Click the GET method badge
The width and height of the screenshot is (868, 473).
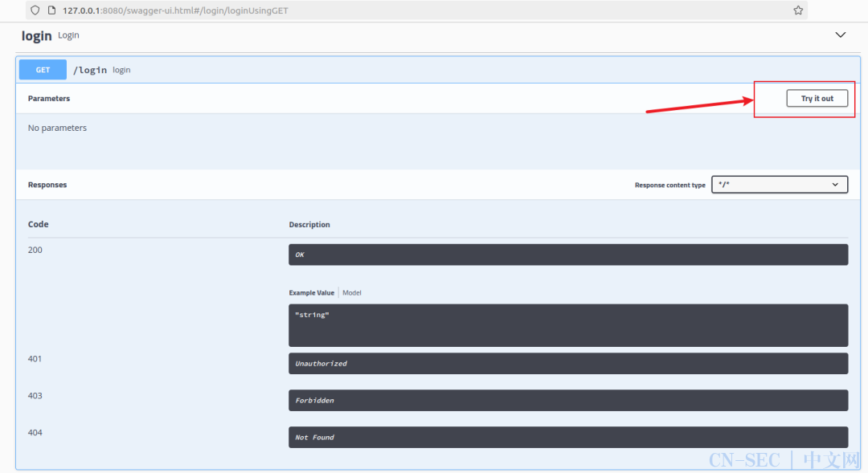coord(43,70)
